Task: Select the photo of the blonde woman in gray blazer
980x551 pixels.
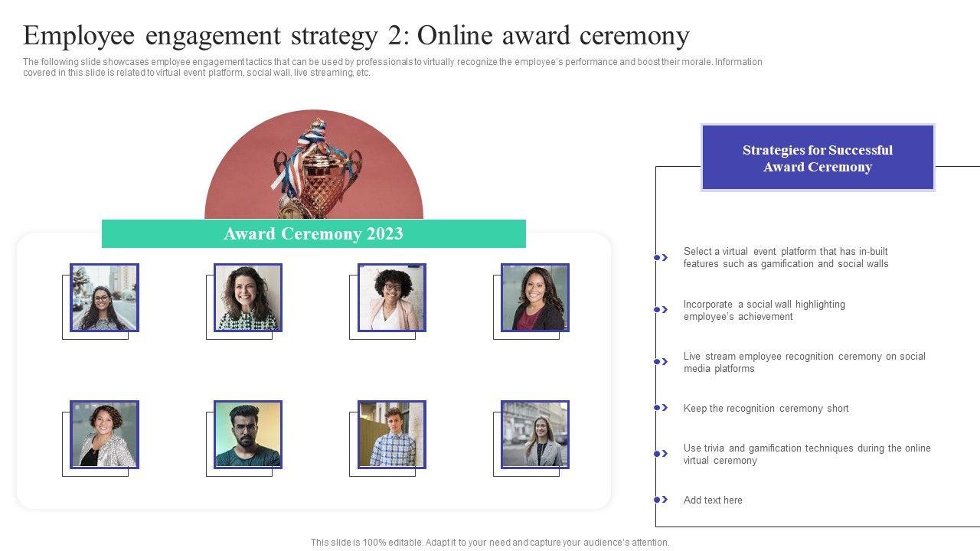Action: 535,435
